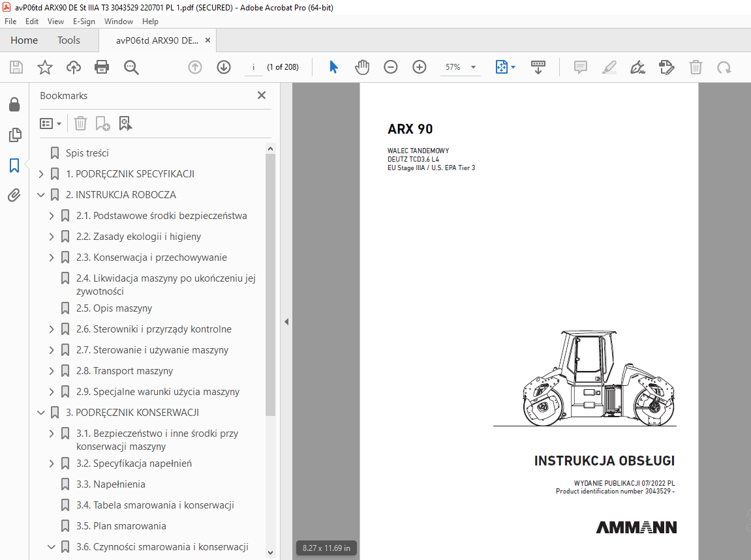Open the Window menu
Image resolution: width=751 pixels, height=560 pixels.
coord(118,22)
